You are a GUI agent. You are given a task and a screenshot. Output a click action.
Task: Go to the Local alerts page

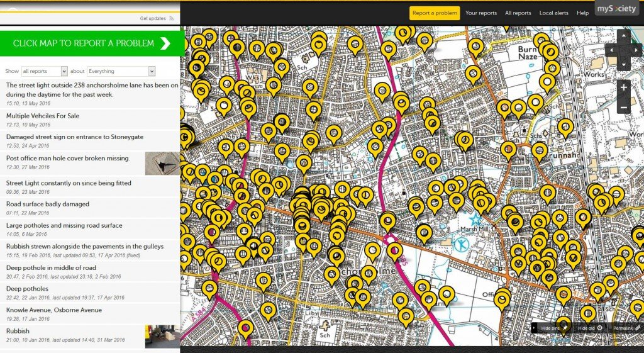[553, 13]
